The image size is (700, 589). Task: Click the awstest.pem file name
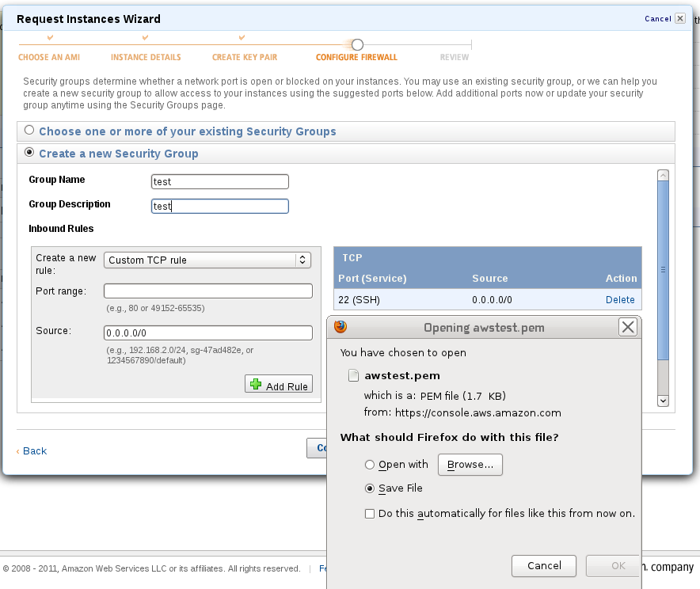coord(402,376)
